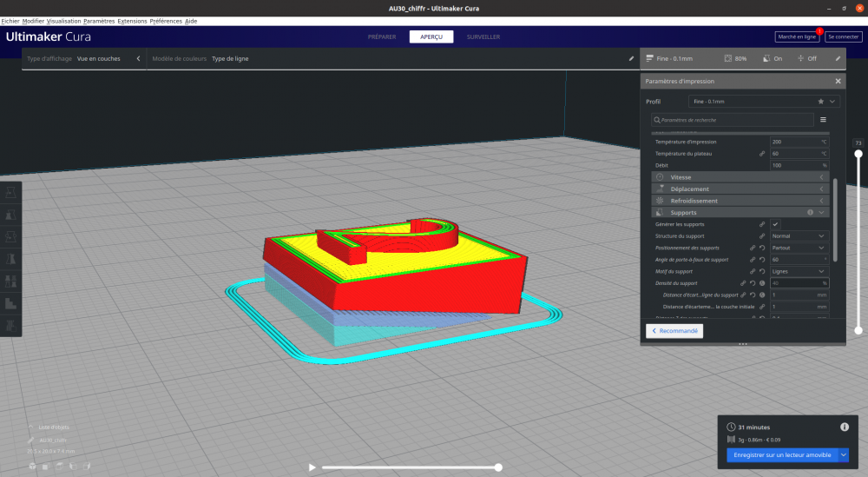This screenshot has width=868, height=477.
Task: Open the 3D view camera icon
Action: coord(33,466)
